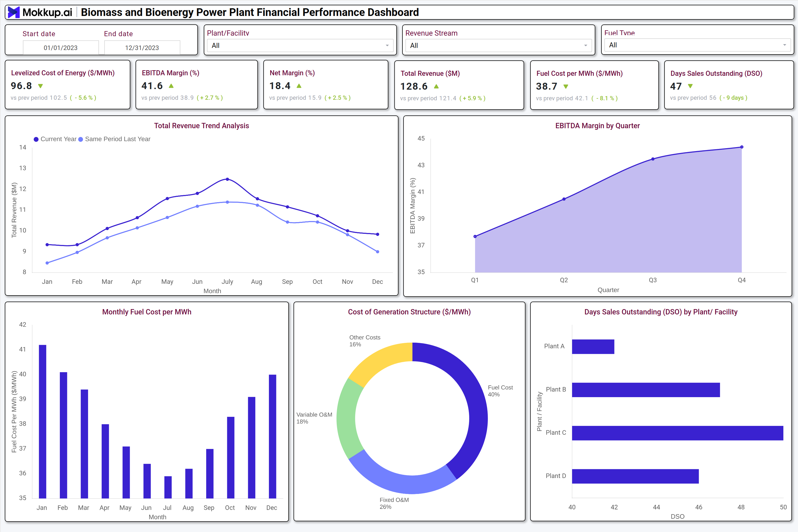Click the Net Margin up-trend arrow
Viewport: 798px width, 532px height.
pyautogui.click(x=299, y=86)
